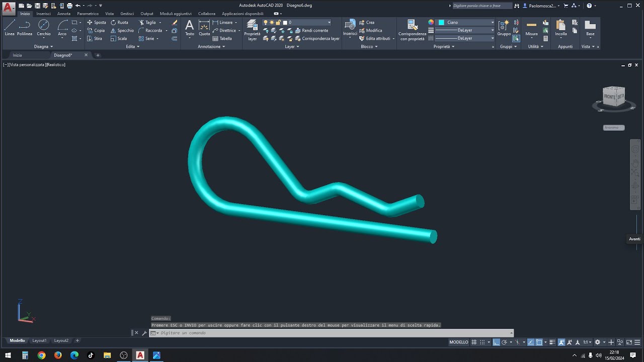
Task: Choose the Stira stretch tool
Action: click(x=94, y=39)
